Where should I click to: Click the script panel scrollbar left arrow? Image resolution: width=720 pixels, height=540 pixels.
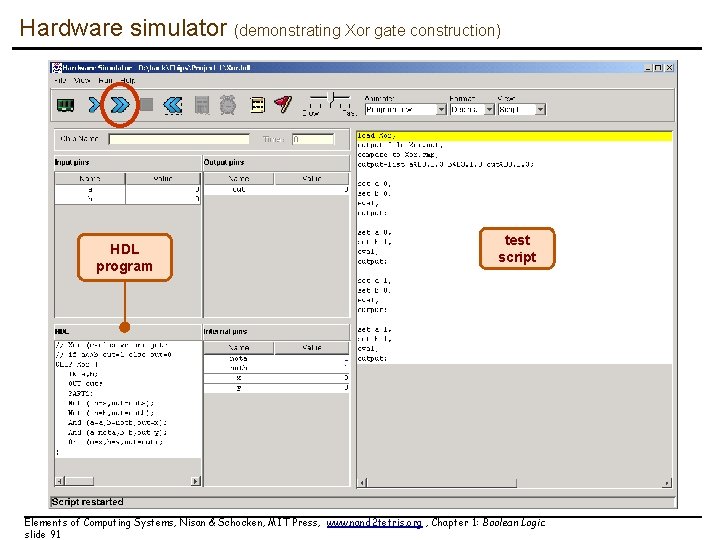pos(362,483)
